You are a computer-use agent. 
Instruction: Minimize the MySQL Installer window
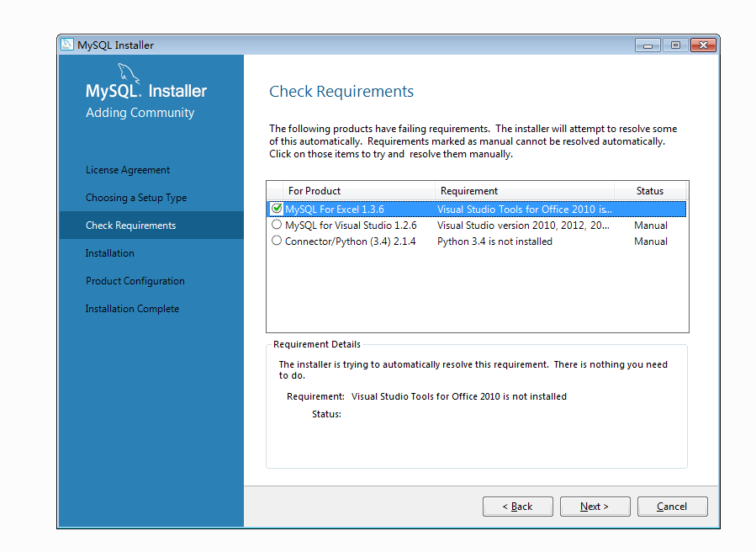[648, 45]
